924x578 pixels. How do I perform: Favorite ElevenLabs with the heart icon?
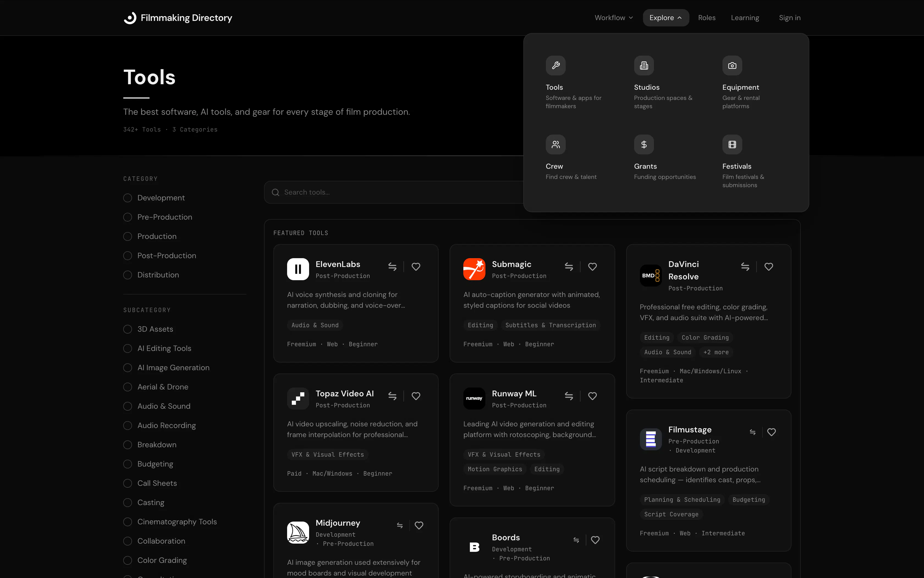(416, 266)
